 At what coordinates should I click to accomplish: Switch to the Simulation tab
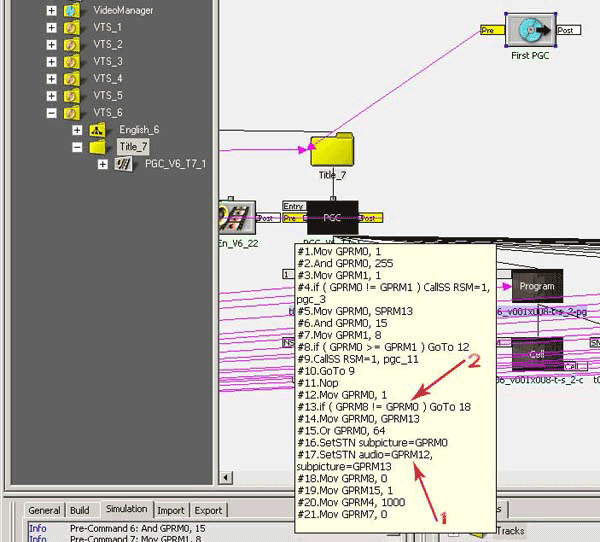(127, 509)
